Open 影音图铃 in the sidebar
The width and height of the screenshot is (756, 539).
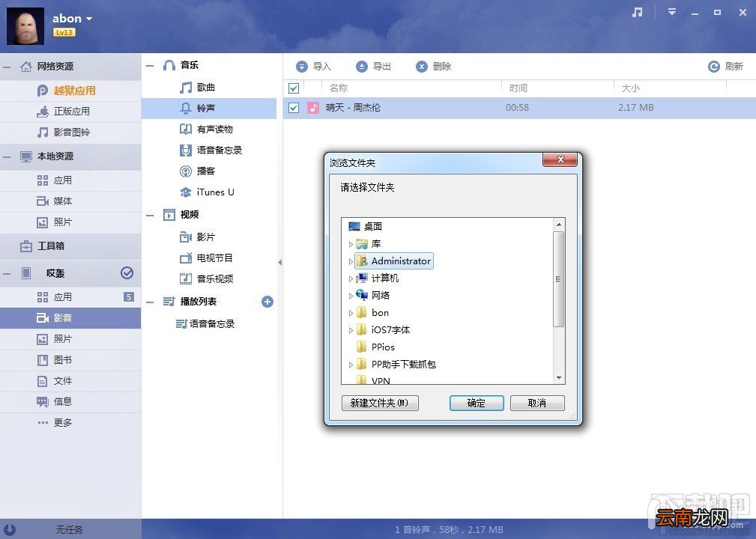[x=70, y=132]
